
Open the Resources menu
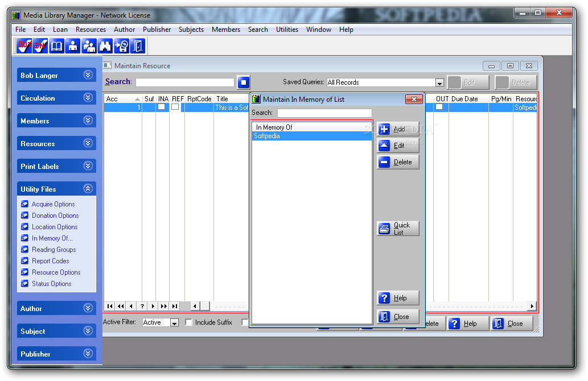pos(91,29)
